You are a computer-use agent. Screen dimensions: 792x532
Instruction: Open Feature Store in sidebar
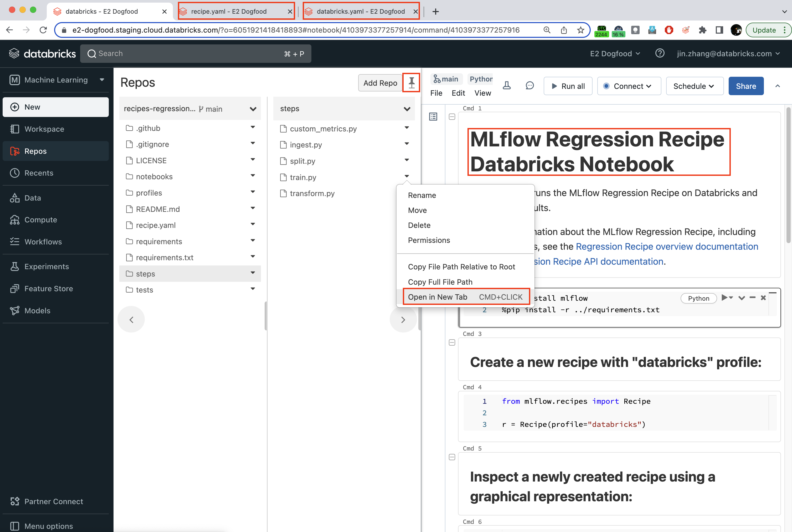pos(49,288)
